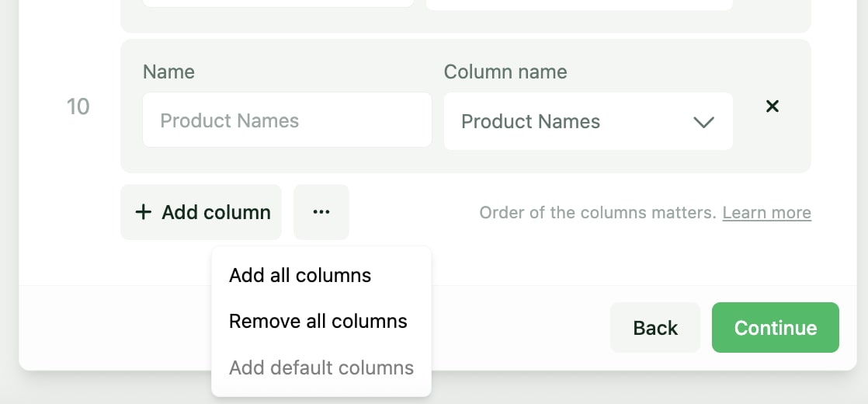Click the Column name field label
This screenshot has height=404, width=868.
pyautogui.click(x=505, y=72)
